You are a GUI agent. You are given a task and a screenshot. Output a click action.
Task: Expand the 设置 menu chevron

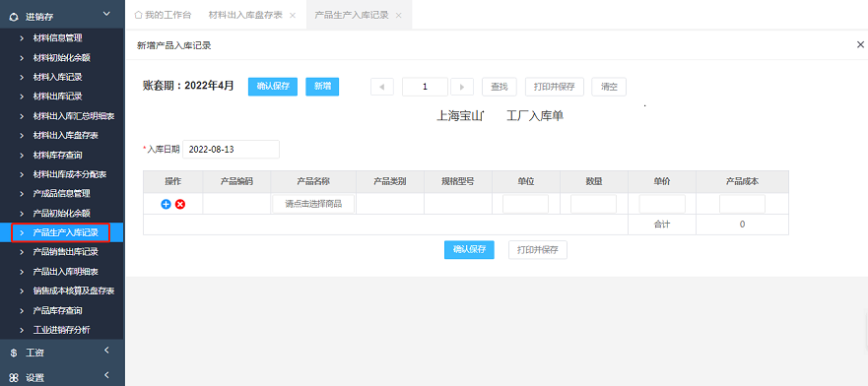point(106,375)
